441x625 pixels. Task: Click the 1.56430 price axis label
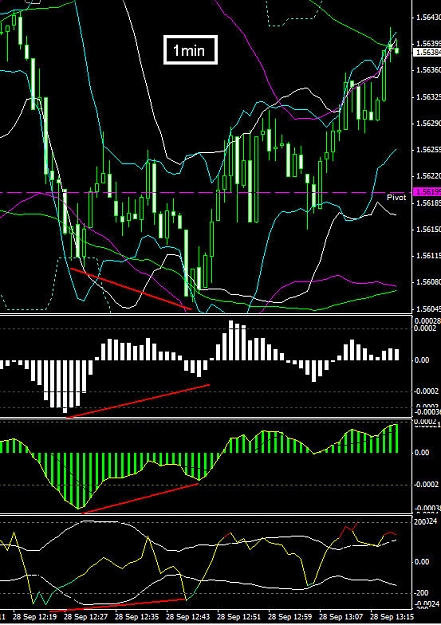tap(428, 17)
